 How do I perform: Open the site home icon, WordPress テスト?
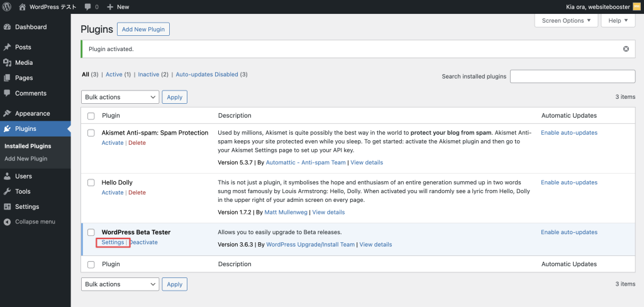coord(47,6)
